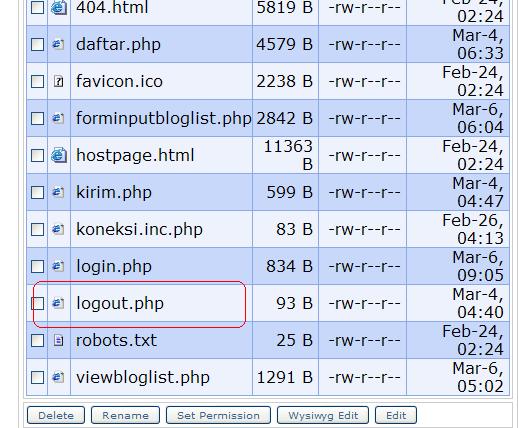Select the logout.php checkbox

coord(37,303)
